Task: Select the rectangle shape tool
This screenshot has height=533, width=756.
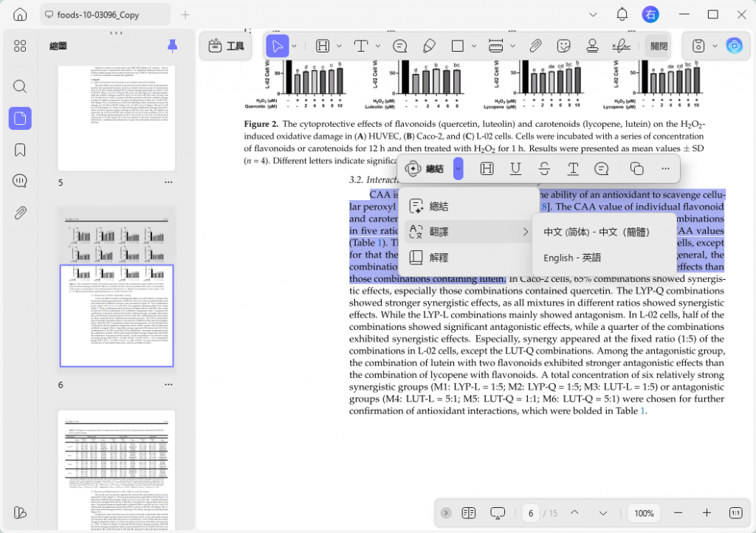Action: [x=458, y=46]
